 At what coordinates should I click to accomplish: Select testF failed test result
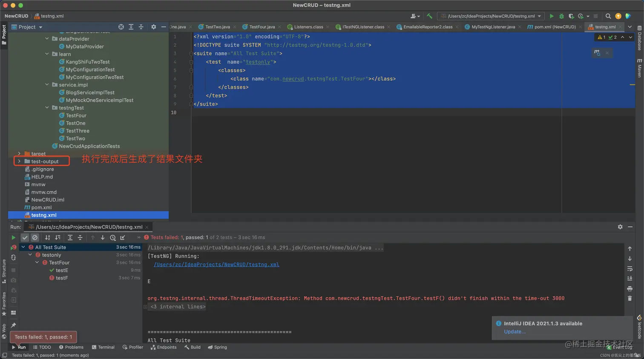62,278
